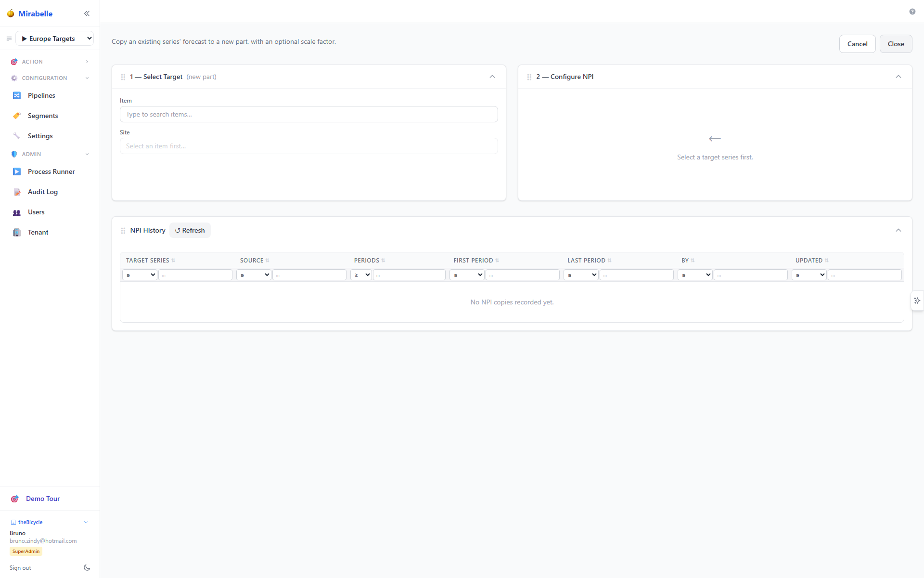This screenshot has width=924, height=578.
Task: Toggle dark mode moon icon
Action: (87, 567)
